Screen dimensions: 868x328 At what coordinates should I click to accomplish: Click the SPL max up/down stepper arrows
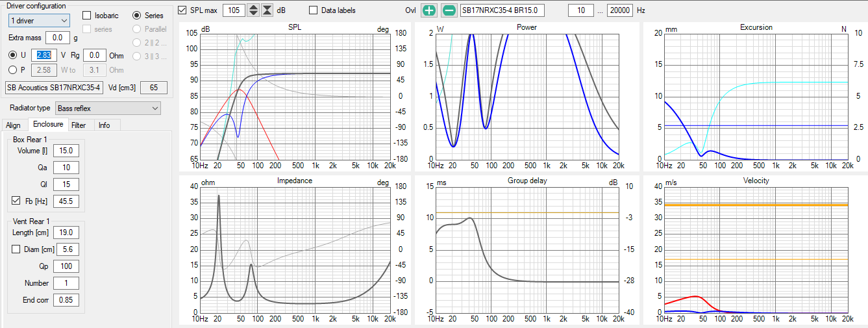pyautogui.click(x=253, y=10)
